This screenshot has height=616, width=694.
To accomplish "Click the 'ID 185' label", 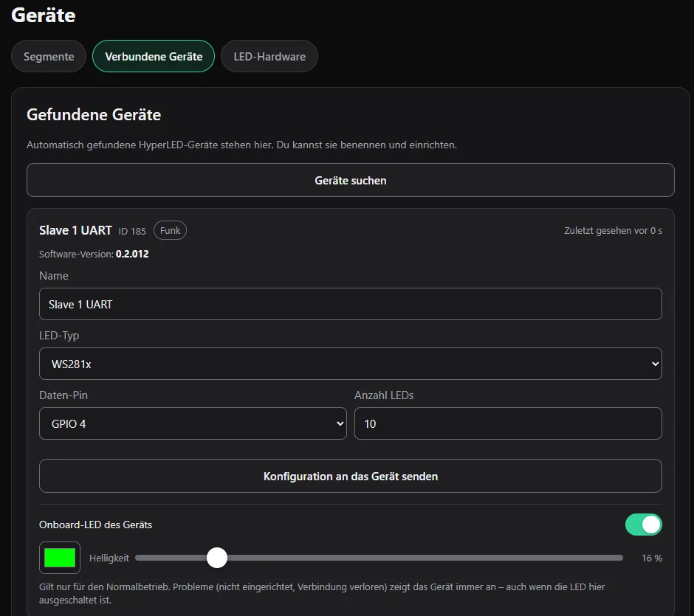I will (132, 231).
